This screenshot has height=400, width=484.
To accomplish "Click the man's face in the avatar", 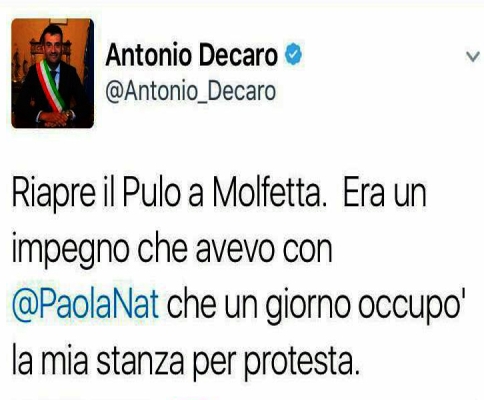I will click(50, 43).
